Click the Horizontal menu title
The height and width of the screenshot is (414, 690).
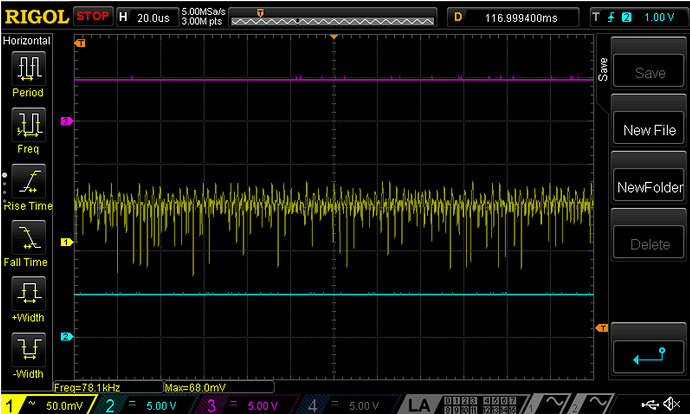(26, 40)
